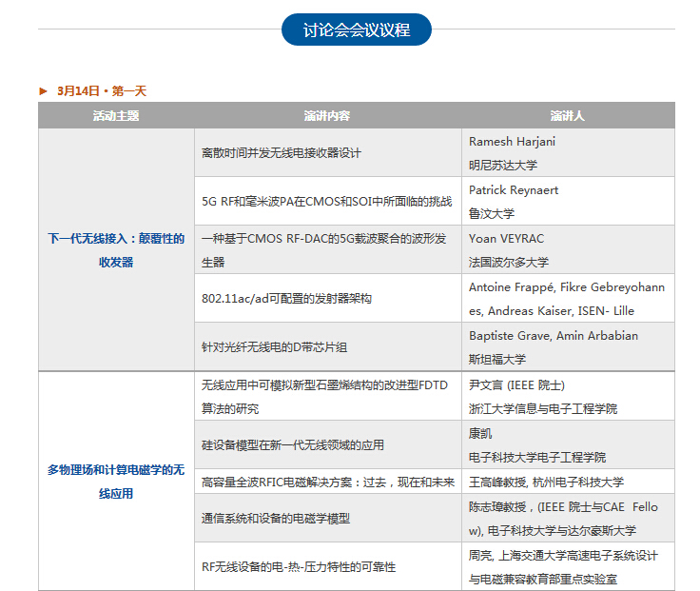
Task: Select speaker Yoan VEYRAC
Action: tap(506, 238)
